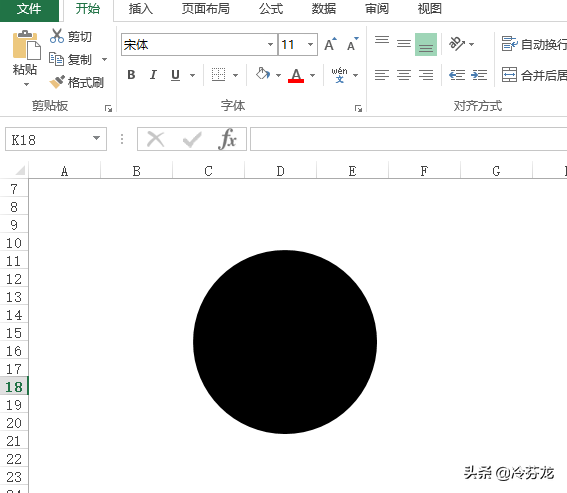Switch to Review (审阅) tab
The width and height of the screenshot is (567, 493).
377,9
